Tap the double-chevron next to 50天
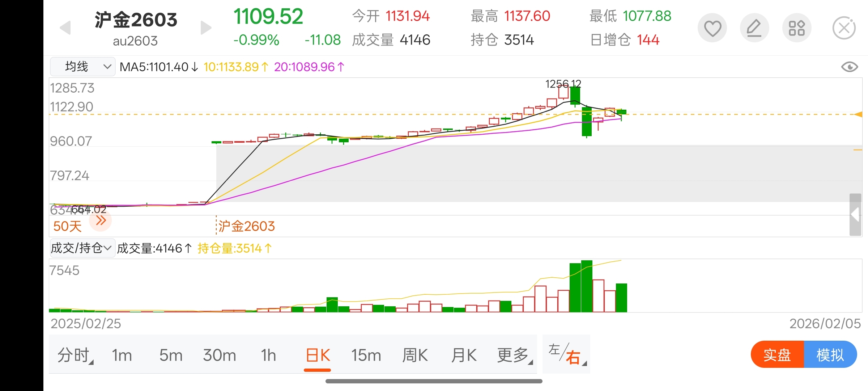The image size is (868, 391). 101,220
